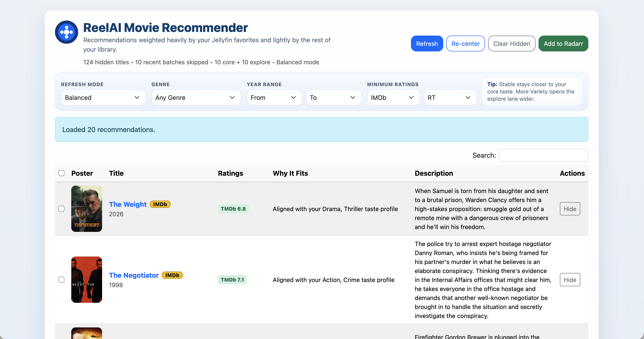Click the TMDb 6.8 rating badge
The height and width of the screenshot is (339, 644).
pos(233,209)
